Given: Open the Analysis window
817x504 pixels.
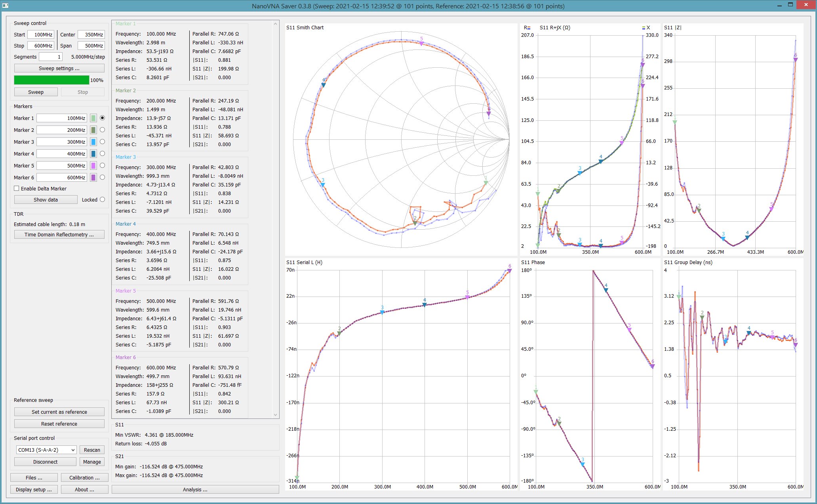Looking at the screenshot, I should click(195, 489).
